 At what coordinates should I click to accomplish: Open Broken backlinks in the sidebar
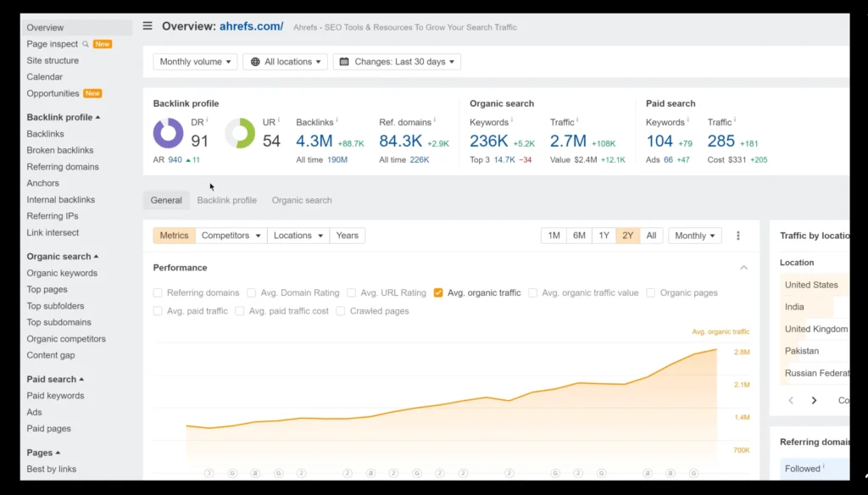(60, 150)
